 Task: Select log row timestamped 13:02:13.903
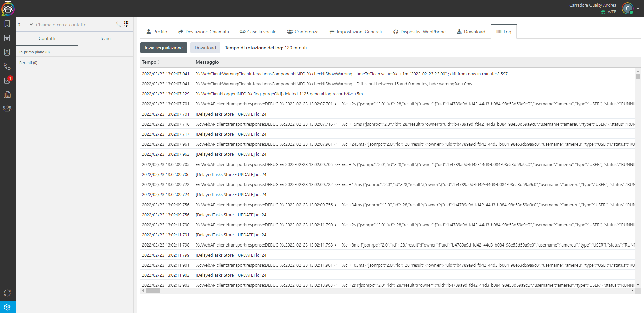(388, 285)
